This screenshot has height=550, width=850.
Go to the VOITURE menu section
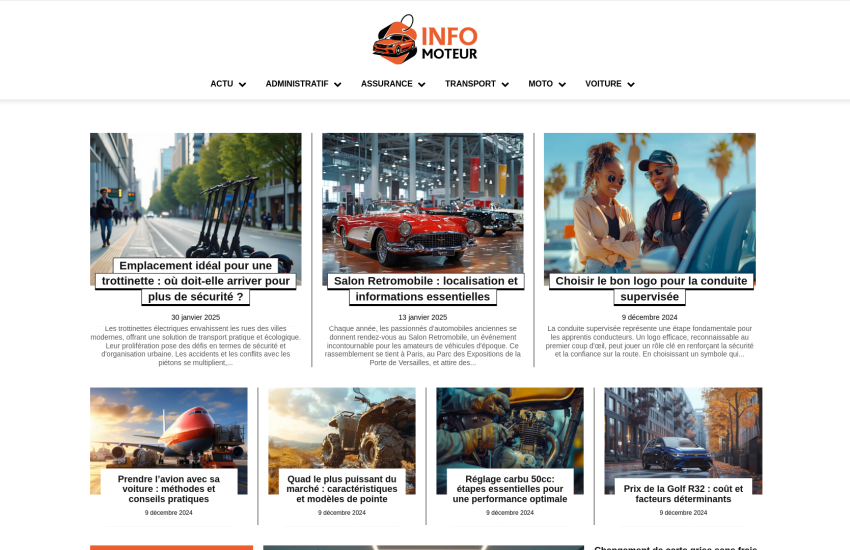pos(603,84)
